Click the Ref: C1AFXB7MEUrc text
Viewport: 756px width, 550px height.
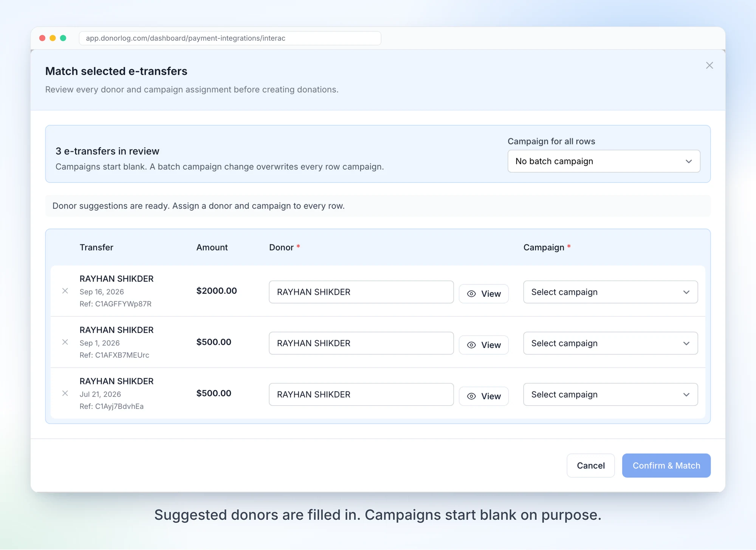[x=114, y=355]
